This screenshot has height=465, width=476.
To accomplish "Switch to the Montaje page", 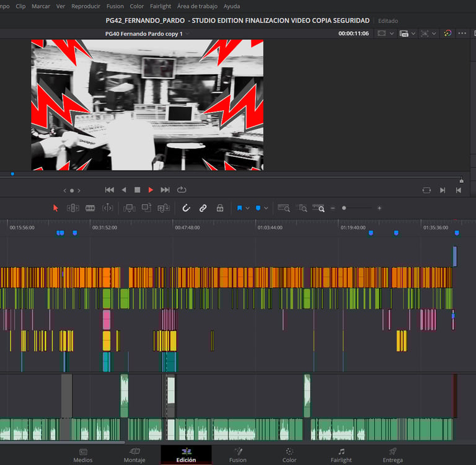I will pyautogui.click(x=134, y=455).
